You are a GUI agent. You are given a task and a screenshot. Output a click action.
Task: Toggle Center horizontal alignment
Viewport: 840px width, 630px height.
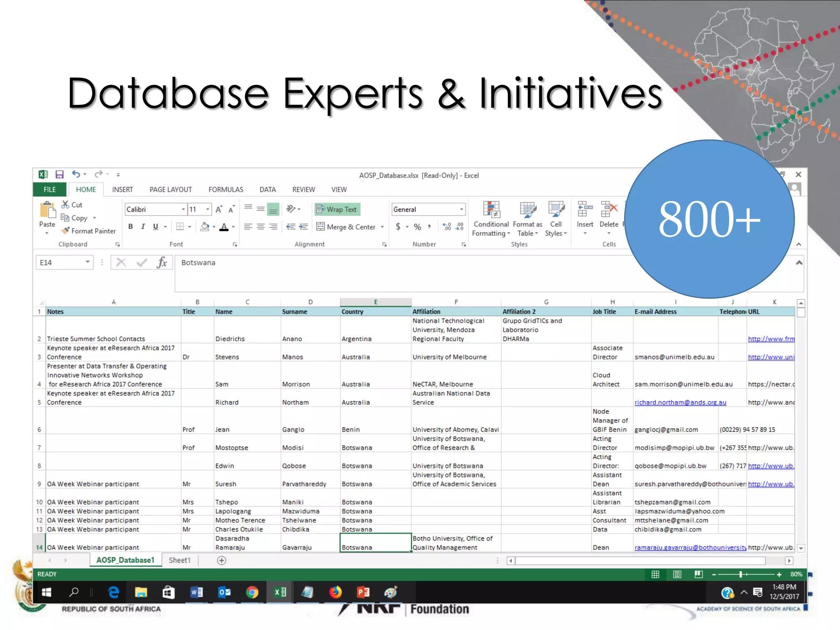pyautogui.click(x=260, y=226)
